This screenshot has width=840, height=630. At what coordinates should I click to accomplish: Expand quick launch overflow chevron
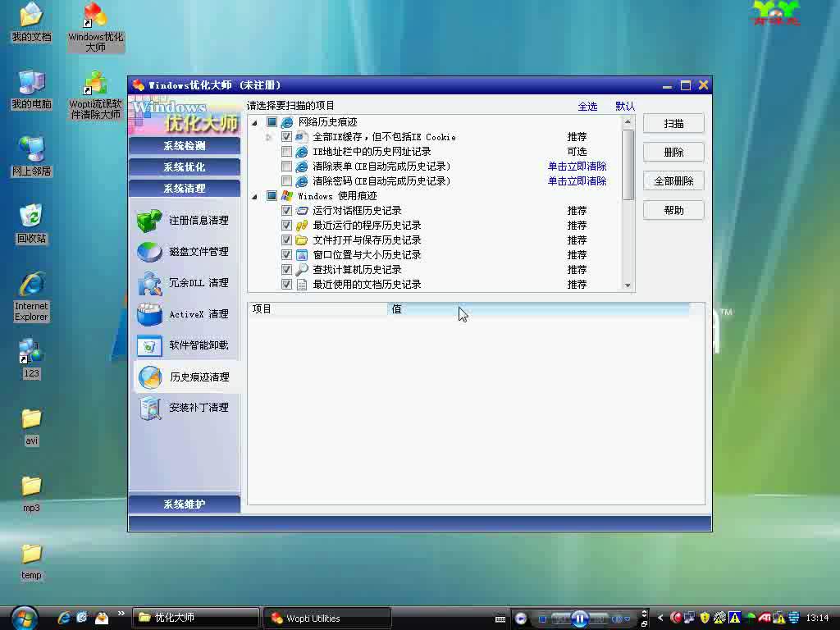coord(121,614)
